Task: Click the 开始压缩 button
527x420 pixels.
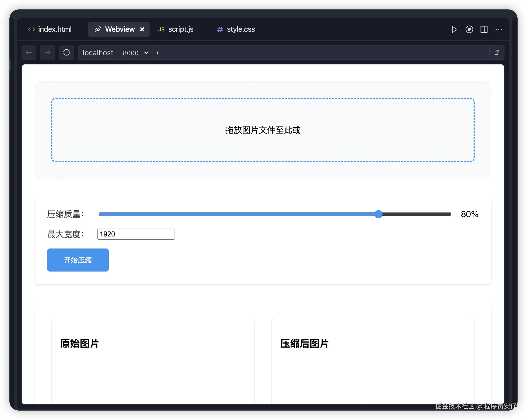Action: [x=78, y=260]
